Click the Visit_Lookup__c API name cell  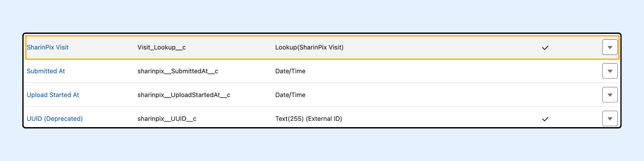click(x=162, y=47)
